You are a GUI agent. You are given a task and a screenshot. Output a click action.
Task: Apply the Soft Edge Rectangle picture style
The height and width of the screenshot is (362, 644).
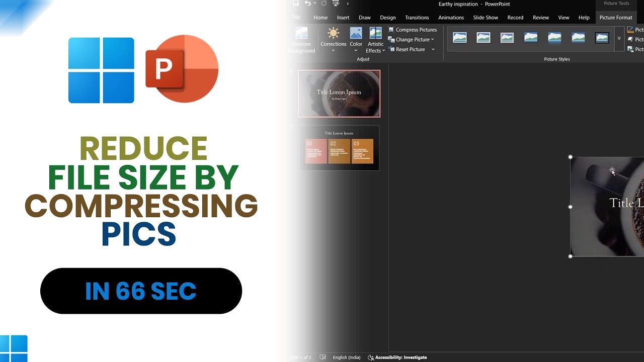tap(578, 38)
